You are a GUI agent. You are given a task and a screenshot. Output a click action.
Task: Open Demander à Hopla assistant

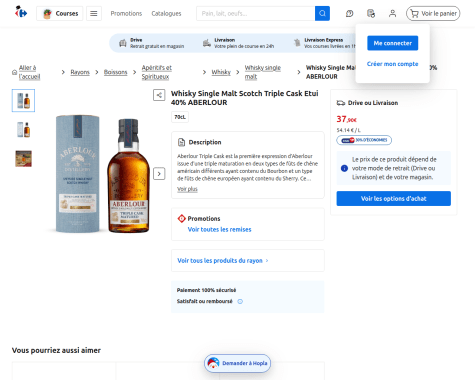coord(237,363)
